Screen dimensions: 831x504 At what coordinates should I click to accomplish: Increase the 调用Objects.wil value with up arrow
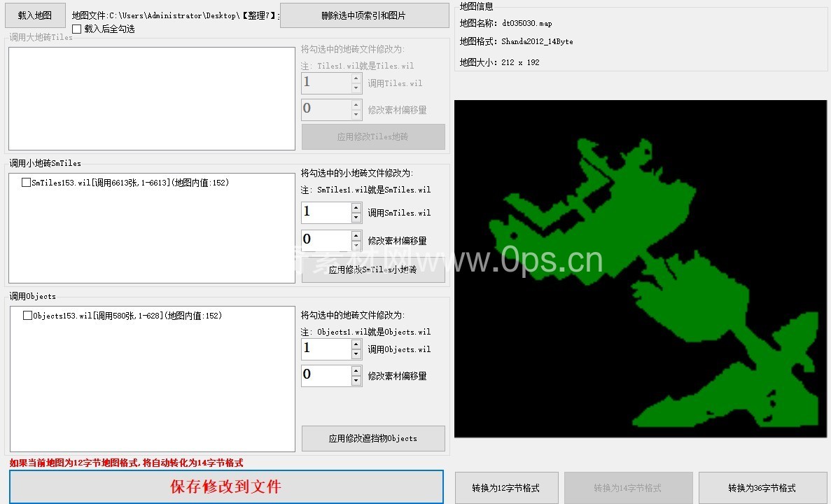(x=356, y=344)
